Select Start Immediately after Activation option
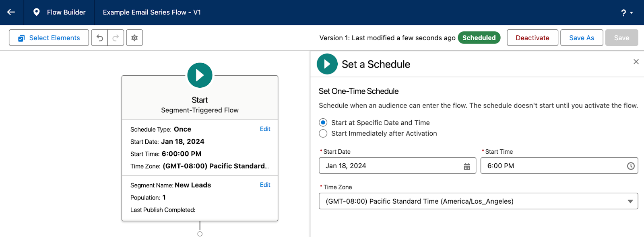Image resolution: width=644 pixels, height=237 pixels. (323, 133)
